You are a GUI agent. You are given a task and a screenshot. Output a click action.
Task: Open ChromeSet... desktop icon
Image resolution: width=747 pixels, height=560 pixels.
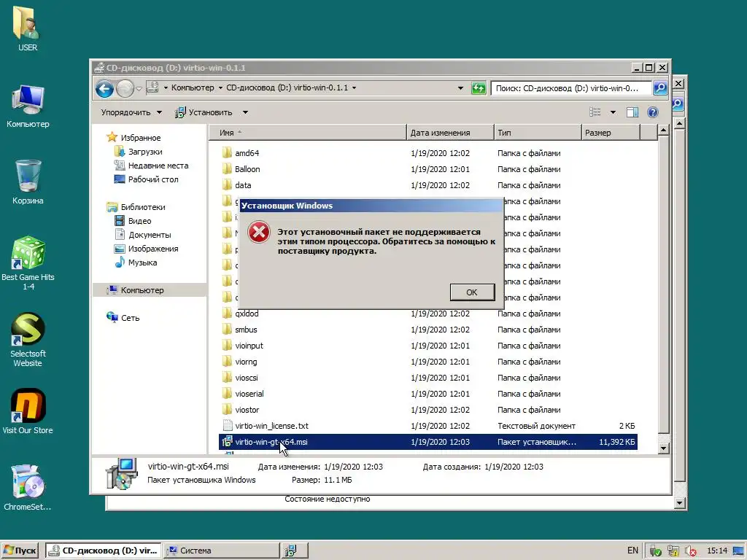pyautogui.click(x=28, y=488)
